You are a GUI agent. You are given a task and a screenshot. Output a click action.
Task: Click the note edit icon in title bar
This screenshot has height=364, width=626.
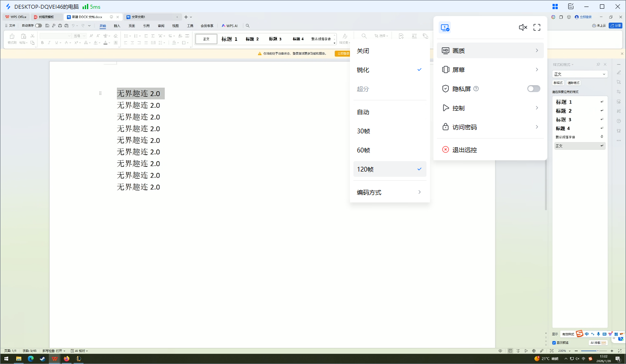pyautogui.click(x=571, y=7)
